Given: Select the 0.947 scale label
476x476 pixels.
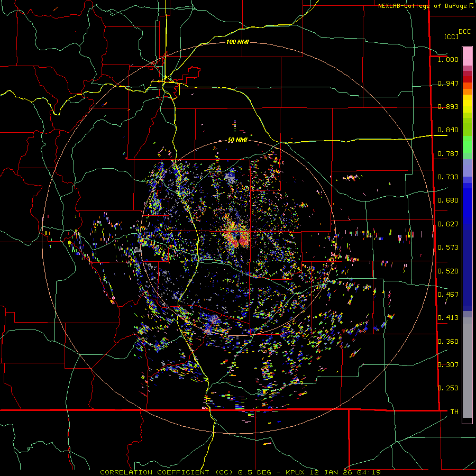Looking at the screenshot, I should click(x=448, y=83).
